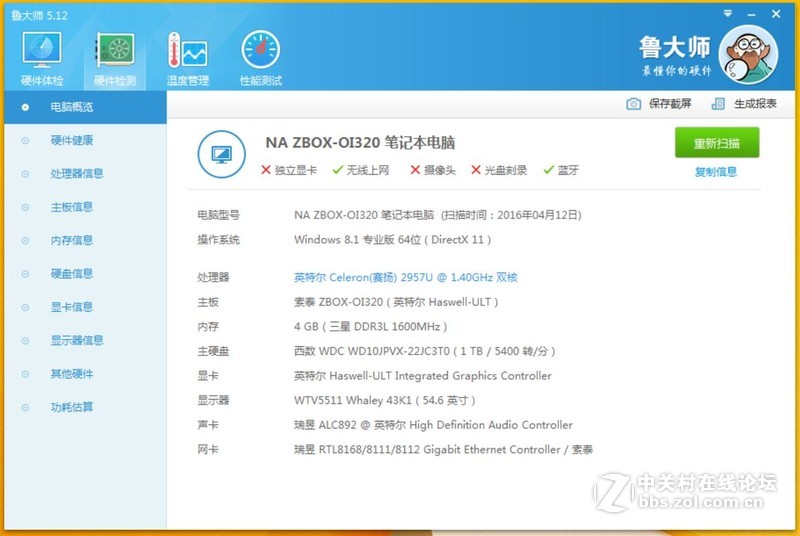Viewport: 800px width, 536px height.
Task: Open the 温度管理 thermometer icon
Action: [187, 50]
